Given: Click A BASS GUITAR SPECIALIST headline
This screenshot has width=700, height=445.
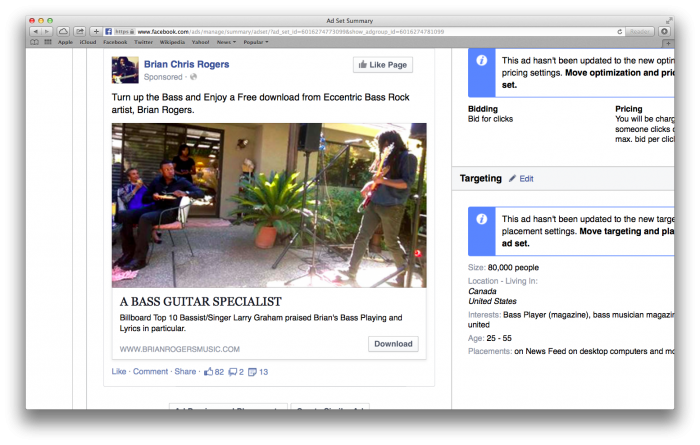Looking at the screenshot, I should coord(200,302).
